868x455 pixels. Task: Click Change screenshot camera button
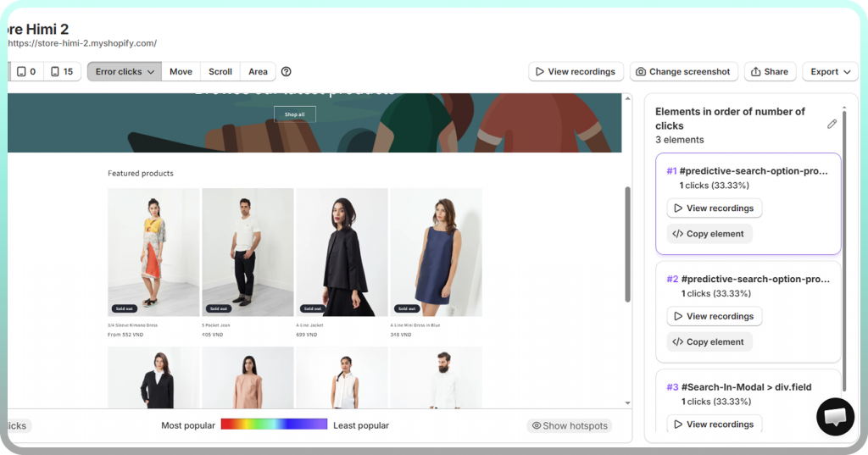click(683, 72)
